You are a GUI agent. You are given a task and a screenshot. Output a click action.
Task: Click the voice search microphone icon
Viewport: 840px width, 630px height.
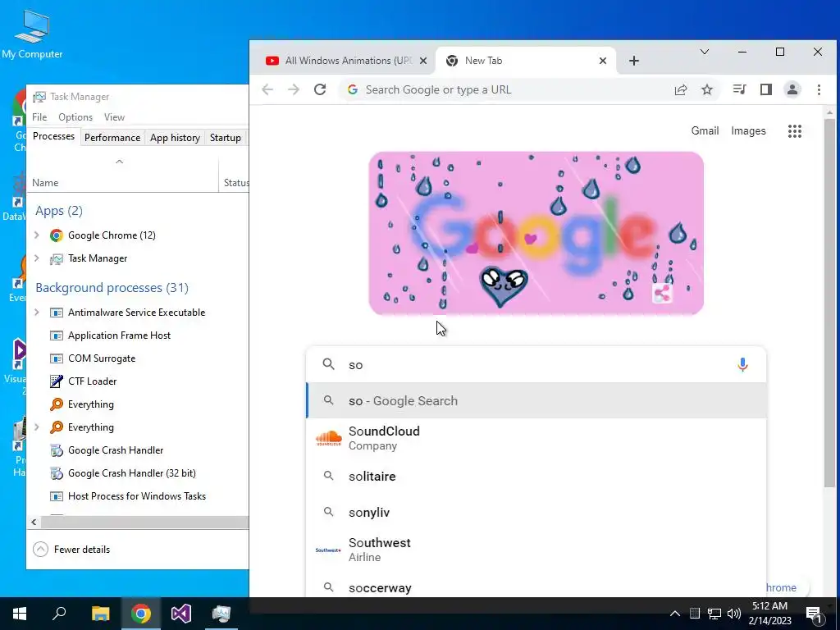742,365
